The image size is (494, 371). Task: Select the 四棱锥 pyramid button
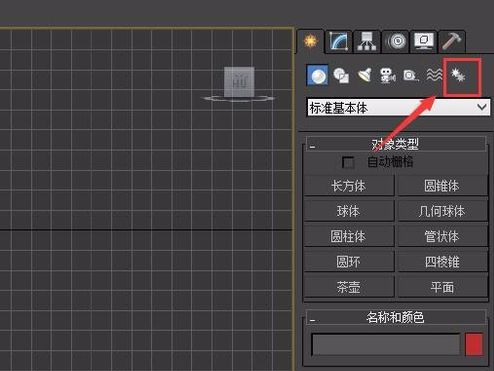pyautogui.click(x=442, y=262)
